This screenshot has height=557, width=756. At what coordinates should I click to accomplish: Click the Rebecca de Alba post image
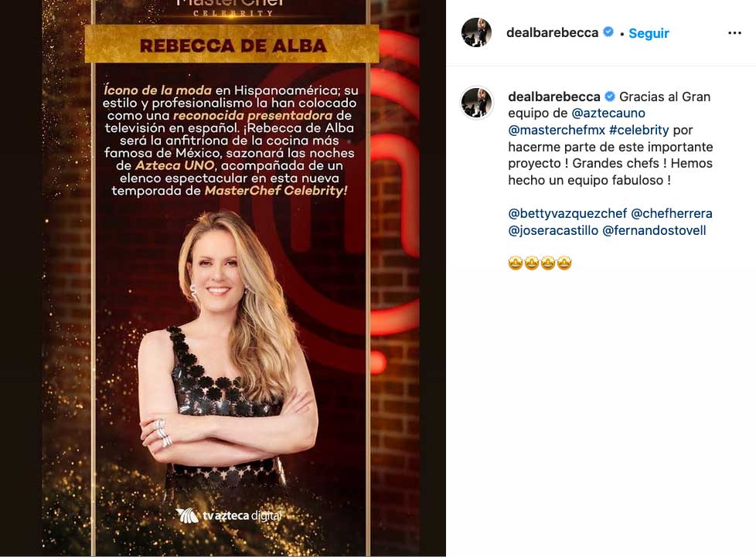click(223, 278)
